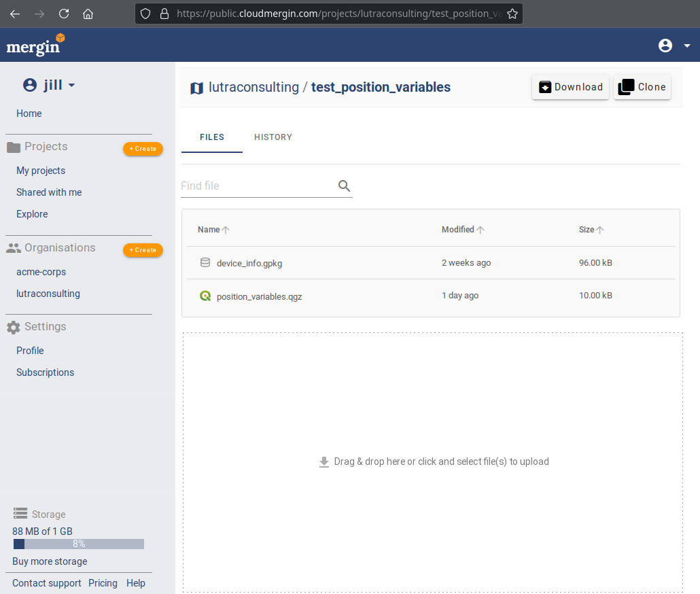Image resolution: width=700 pixels, height=594 pixels.
Task: Expand the jill account dropdown caret
Action: coord(71,85)
